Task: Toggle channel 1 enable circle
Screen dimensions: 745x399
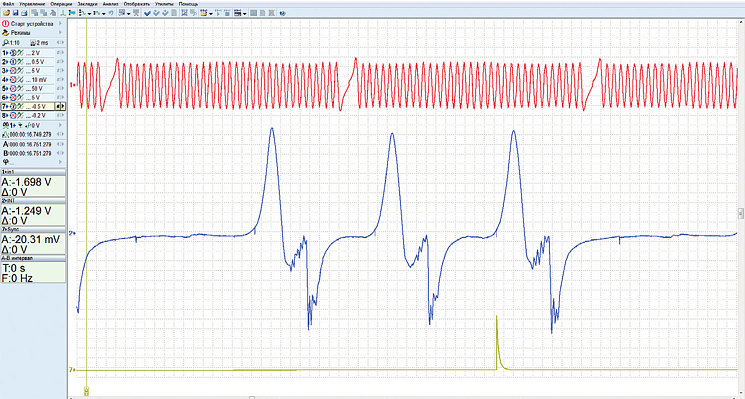Action: 13,53
